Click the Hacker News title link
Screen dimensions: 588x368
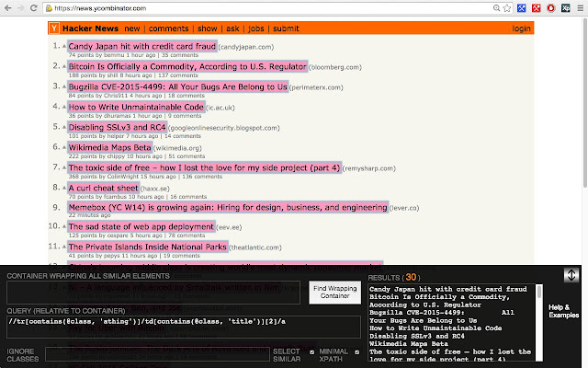click(x=90, y=29)
